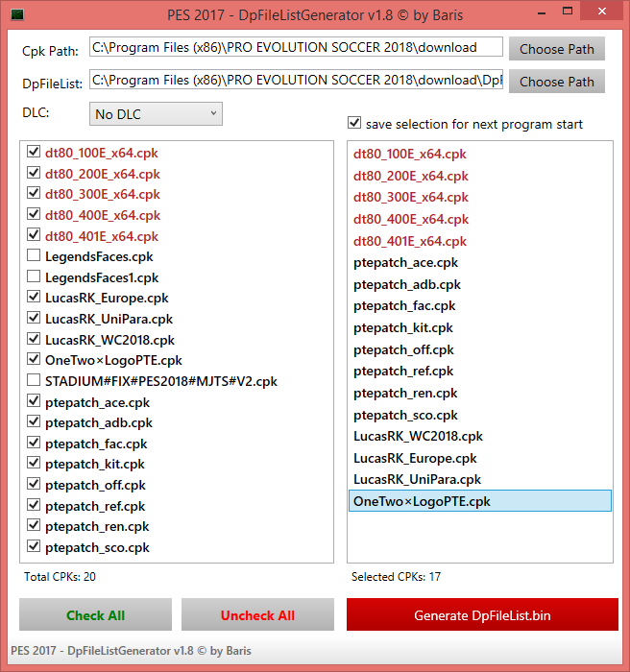Select dt80_300E_x64.cpk in the selected list
Screen dimensions: 630x672
480,197
